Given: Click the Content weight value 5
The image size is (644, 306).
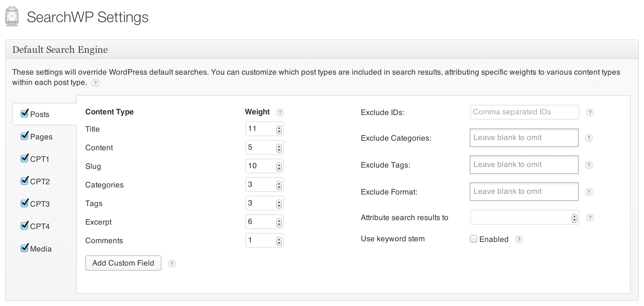Looking at the screenshot, I should pos(250,147).
